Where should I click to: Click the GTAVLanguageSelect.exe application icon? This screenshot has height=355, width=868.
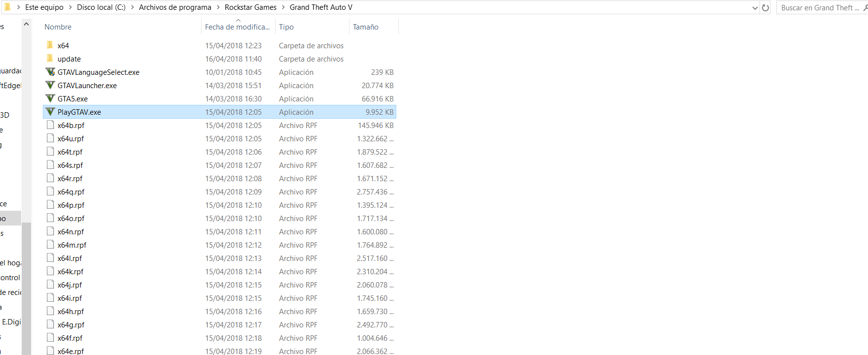point(50,72)
